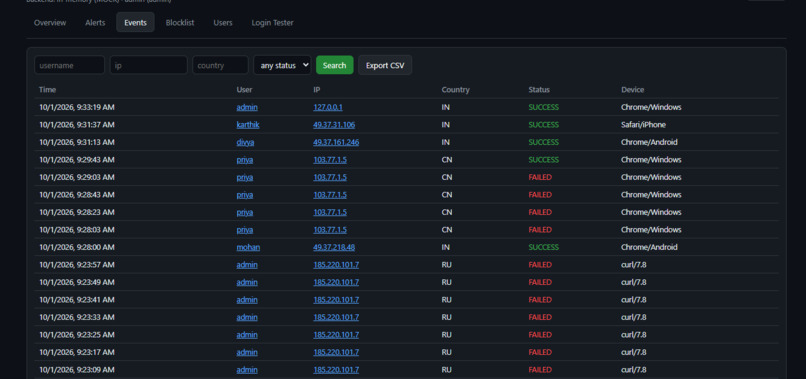806x379 pixels.
Task: Focus the username filter field
Action: tap(69, 65)
